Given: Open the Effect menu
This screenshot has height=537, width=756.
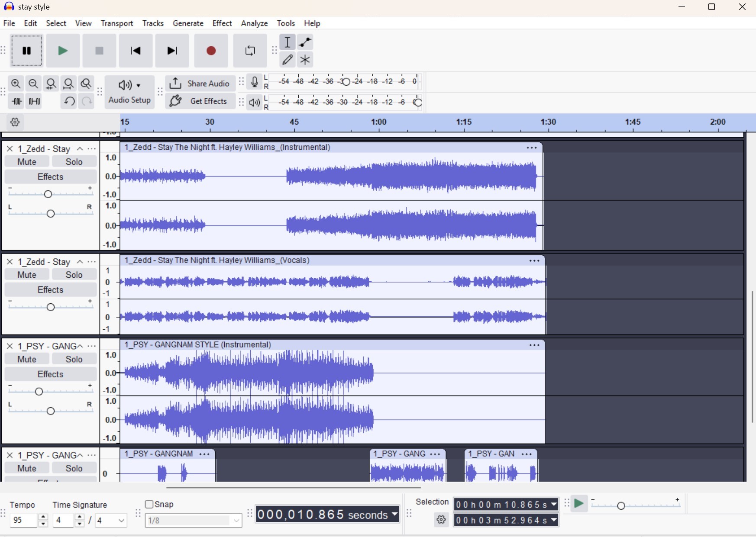Looking at the screenshot, I should [x=222, y=23].
